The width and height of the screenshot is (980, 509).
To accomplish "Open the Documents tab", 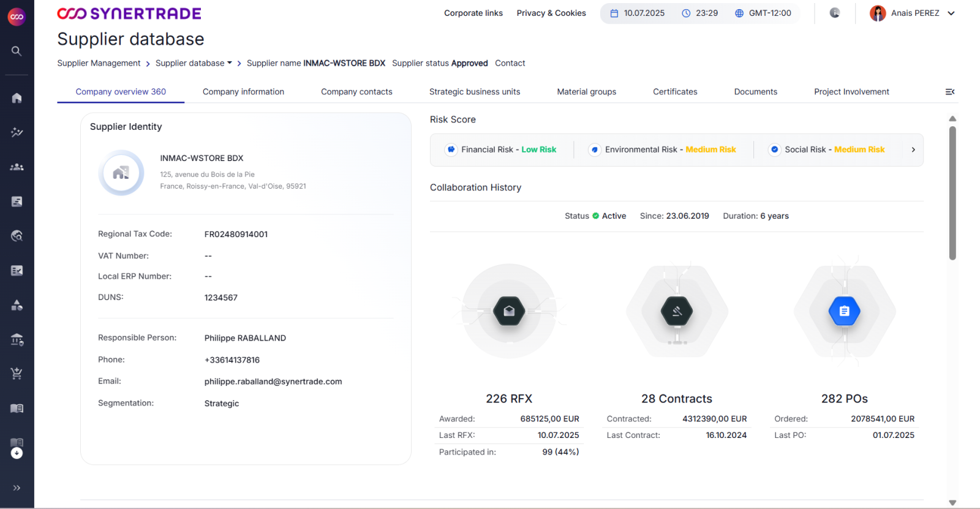I will tap(756, 92).
